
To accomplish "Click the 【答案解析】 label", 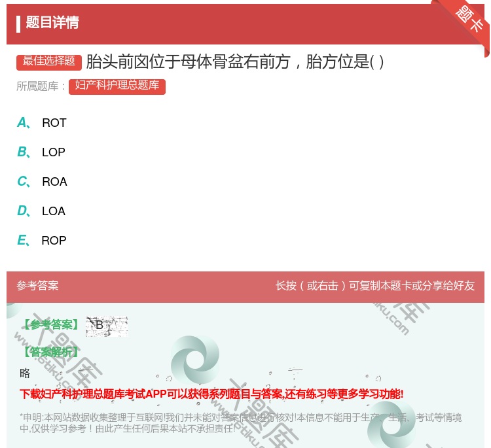I will click(51, 353).
